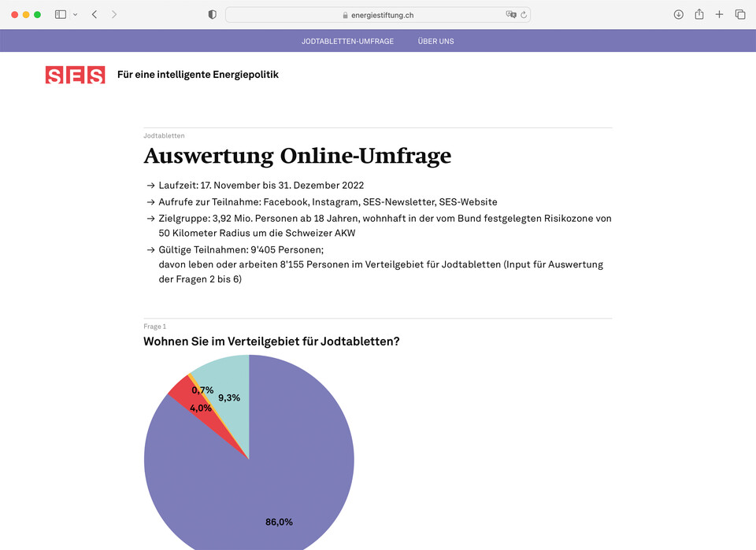
Task: Click the red SES logo
Action: coord(75,75)
